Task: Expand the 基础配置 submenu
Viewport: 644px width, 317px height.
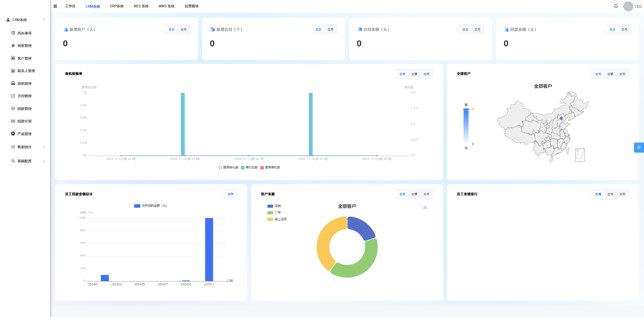Action: [x=44, y=161]
